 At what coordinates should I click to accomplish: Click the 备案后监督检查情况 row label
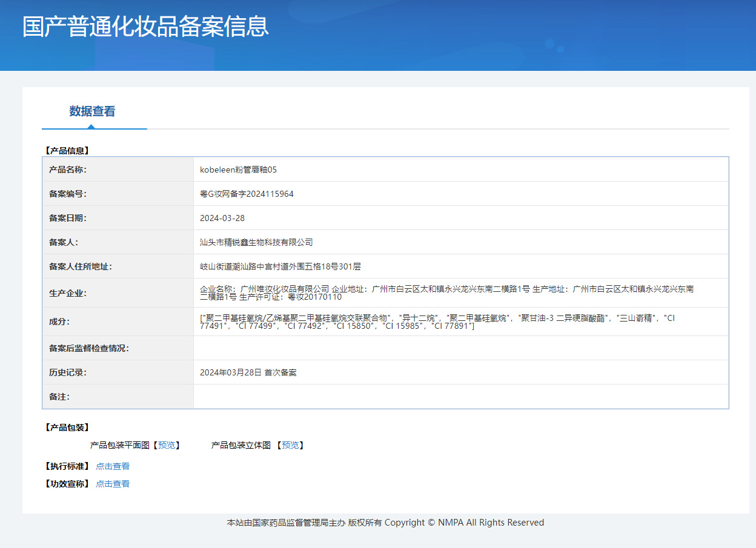[89, 348]
